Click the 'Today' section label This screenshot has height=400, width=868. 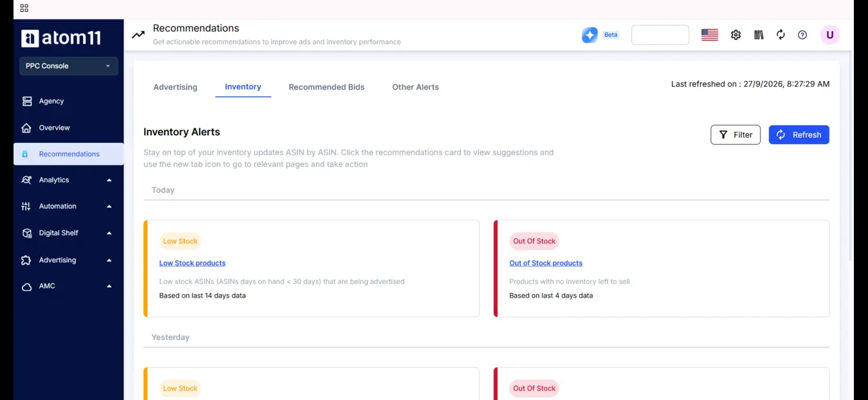[x=163, y=190]
